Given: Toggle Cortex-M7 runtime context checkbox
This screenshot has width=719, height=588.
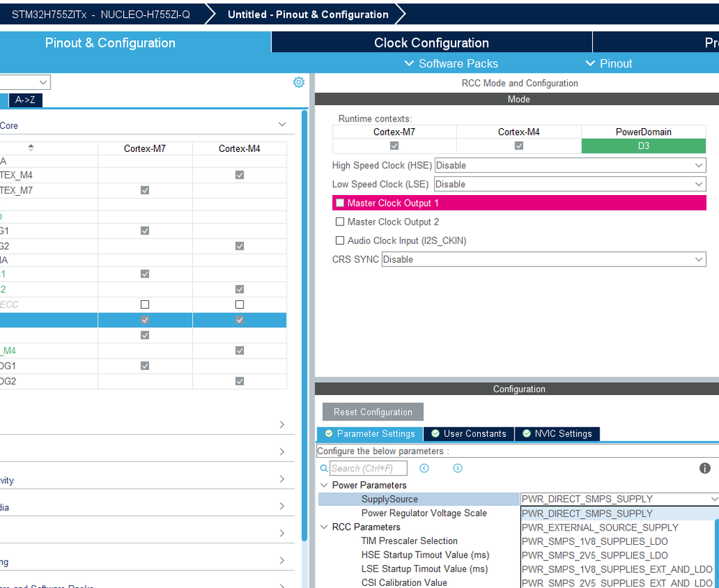Looking at the screenshot, I should coord(394,145).
